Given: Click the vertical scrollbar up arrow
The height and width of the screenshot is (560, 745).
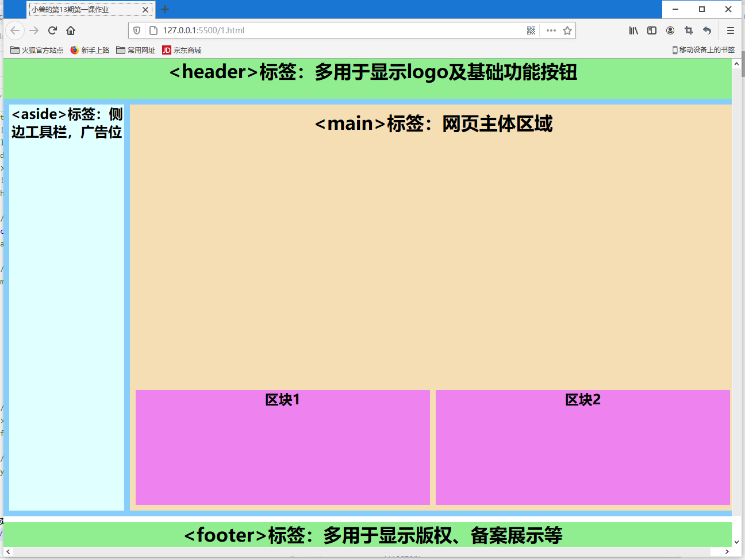Looking at the screenshot, I should click(737, 64).
